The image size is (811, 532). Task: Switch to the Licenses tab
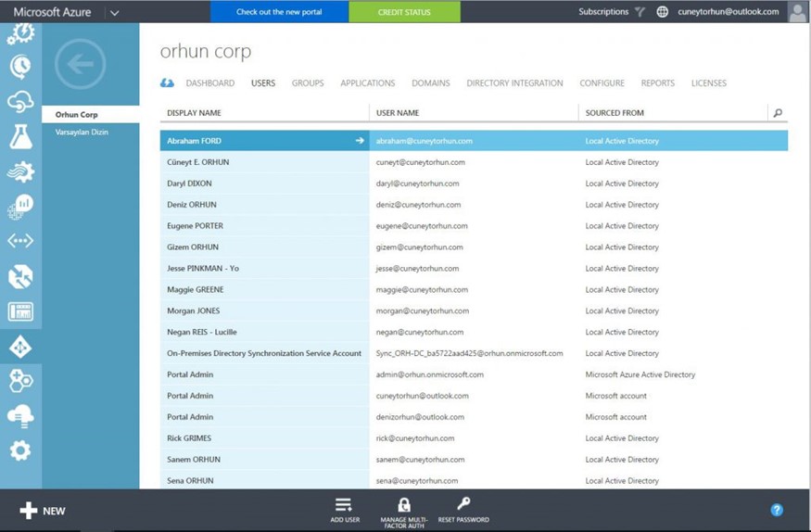point(709,82)
